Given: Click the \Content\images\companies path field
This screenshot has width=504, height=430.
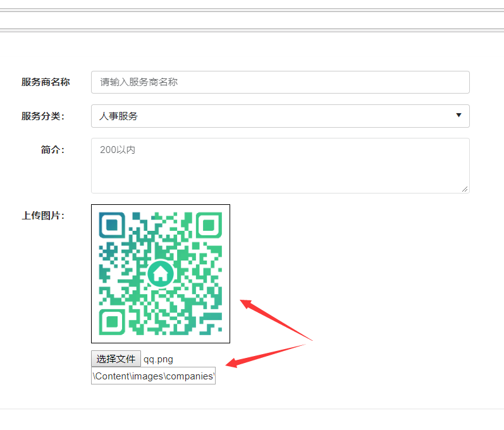Looking at the screenshot, I should click(x=153, y=376).
